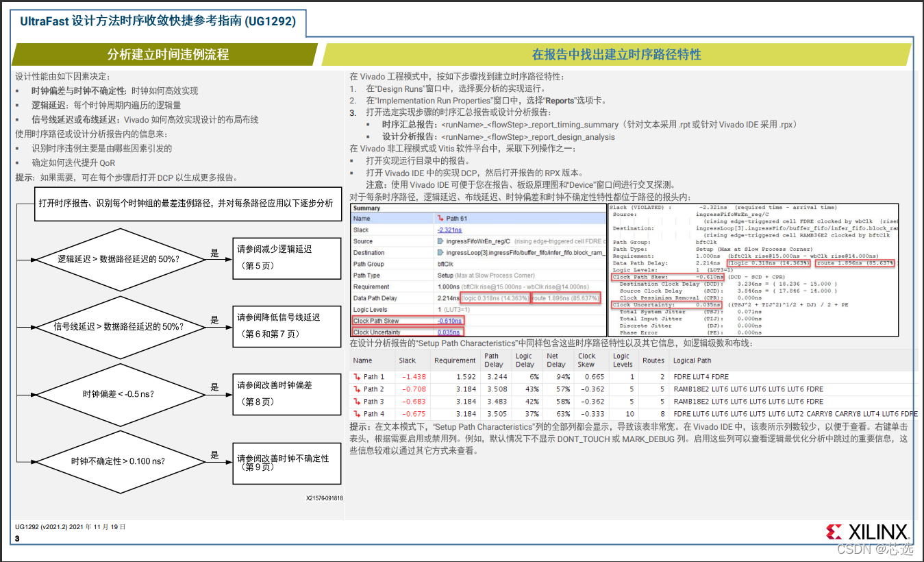Click the Logical Path column header
This screenshot has width=924, height=562.
(692, 361)
